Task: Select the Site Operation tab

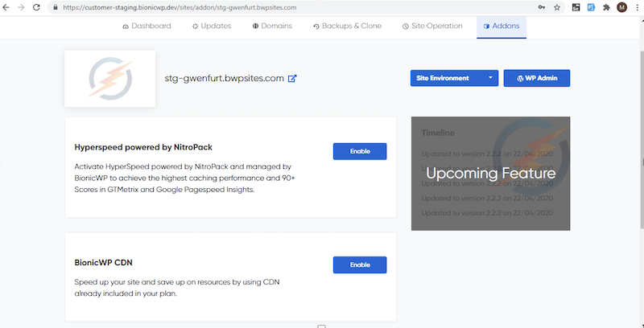Action: 432,26
